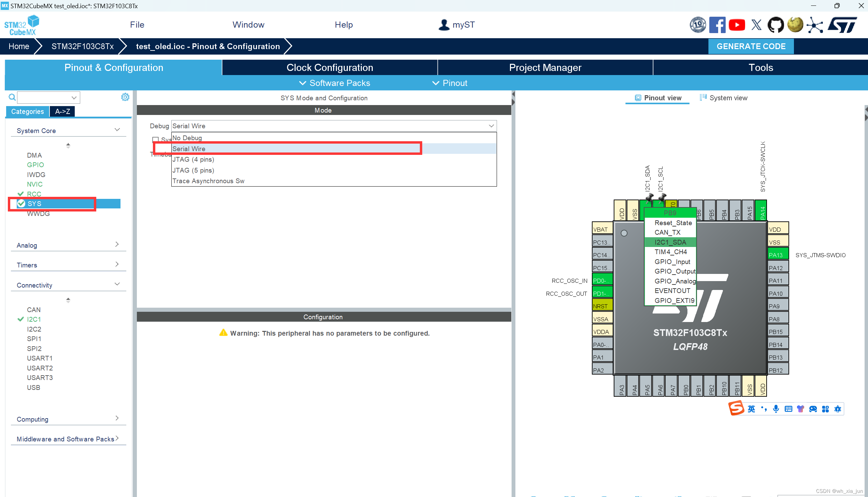Open the Facebook icon link
Viewport: 868px width, 497px height.
click(717, 25)
